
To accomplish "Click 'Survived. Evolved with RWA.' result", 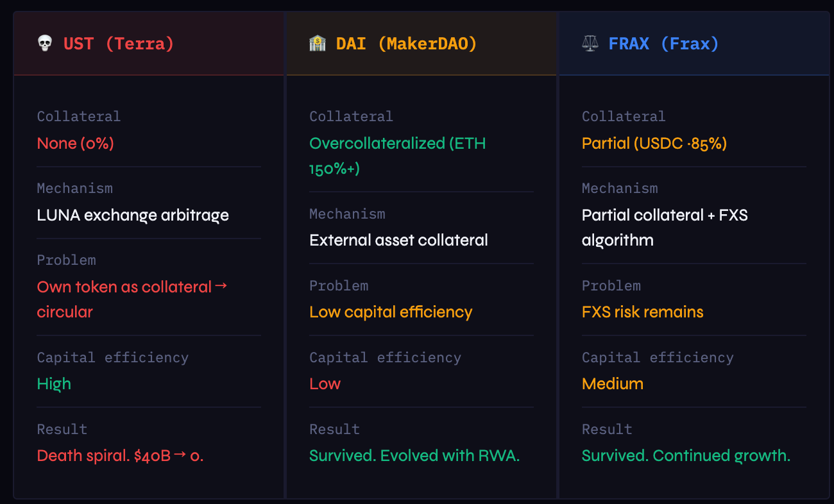I will click(414, 456).
